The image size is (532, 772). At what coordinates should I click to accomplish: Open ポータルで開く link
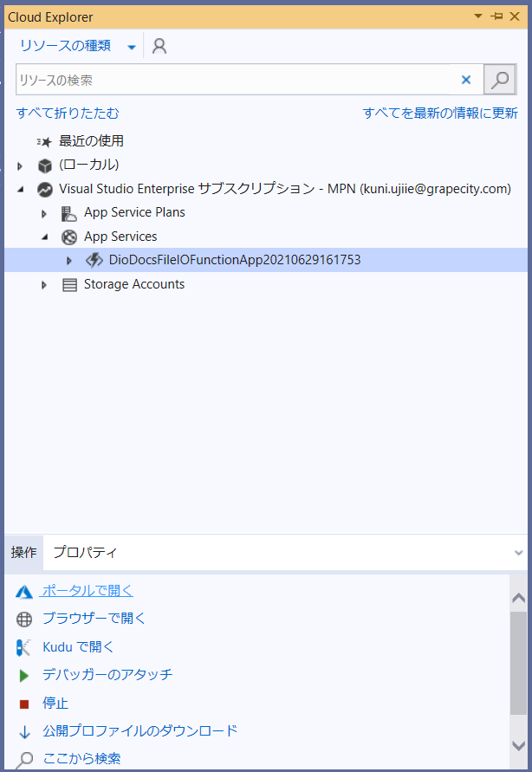pyautogui.click(x=88, y=590)
